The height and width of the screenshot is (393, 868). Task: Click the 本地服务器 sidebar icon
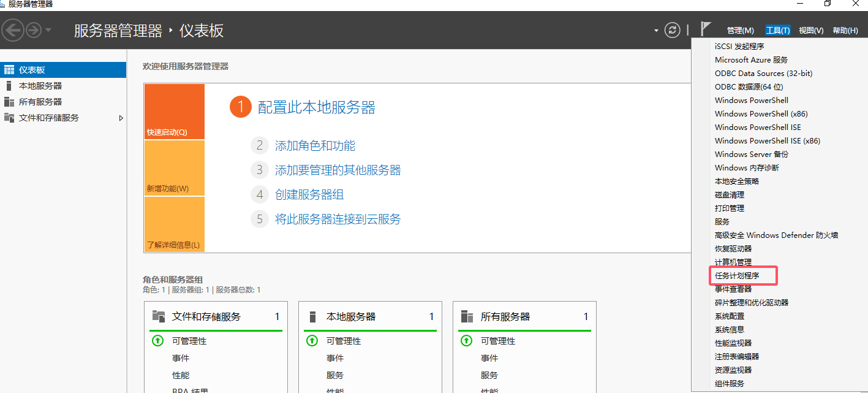pyautogui.click(x=9, y=86)
